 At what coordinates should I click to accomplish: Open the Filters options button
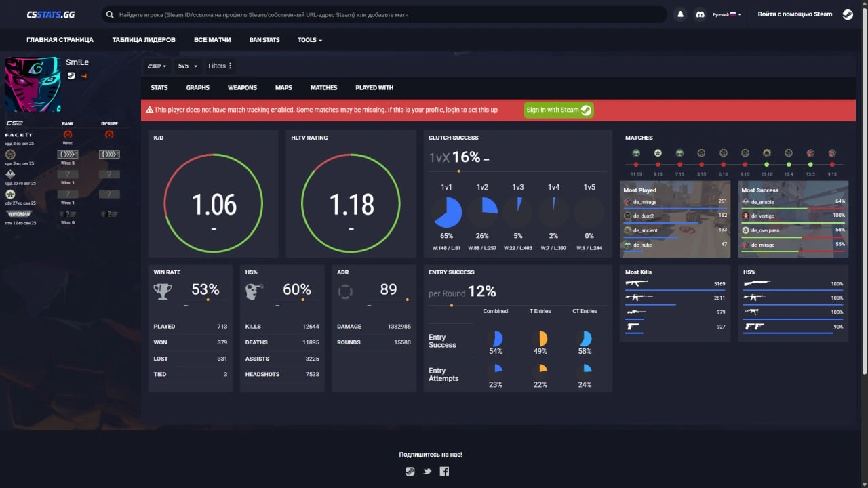tap(220, 66)
